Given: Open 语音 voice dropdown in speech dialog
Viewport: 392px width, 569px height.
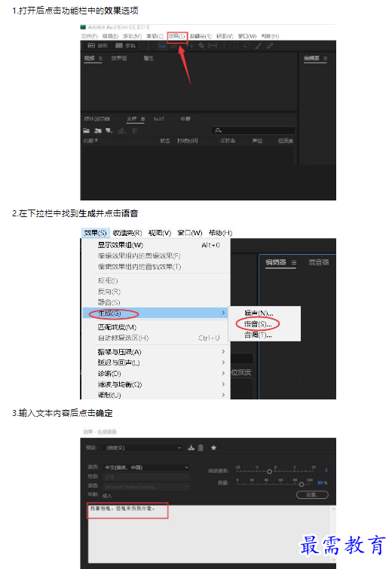Looking at the screenshot, I should point(146,487).
